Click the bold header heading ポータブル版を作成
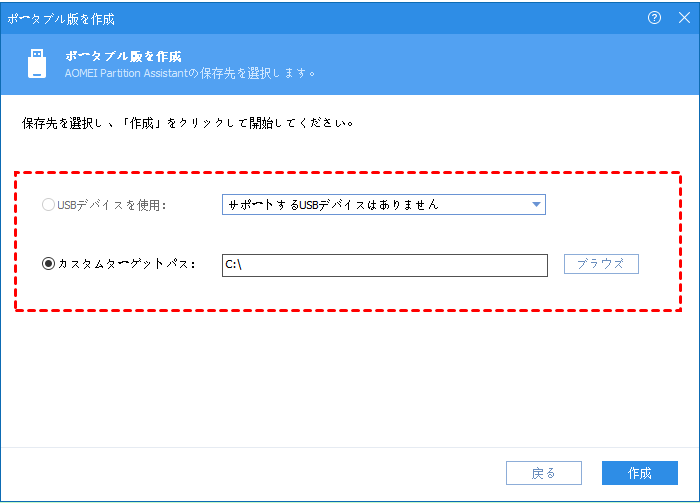Viewport: 700px width, 503px height. tap(129, 56)
